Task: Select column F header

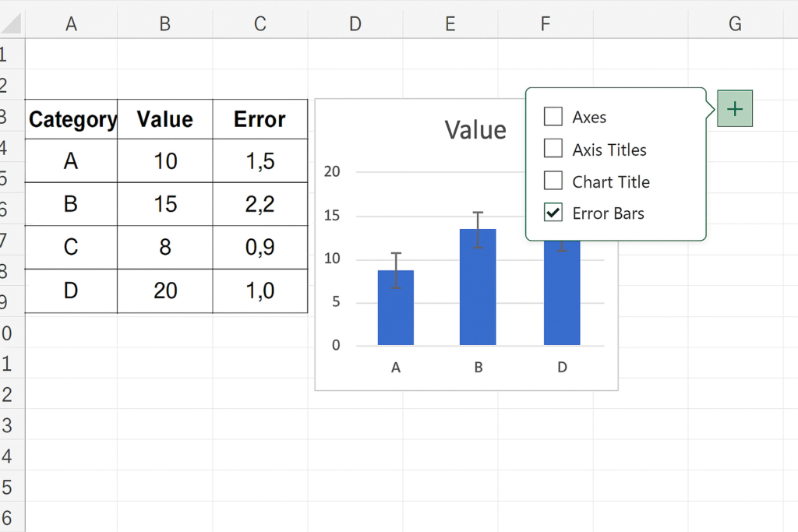Action: [x=546, y=23]
